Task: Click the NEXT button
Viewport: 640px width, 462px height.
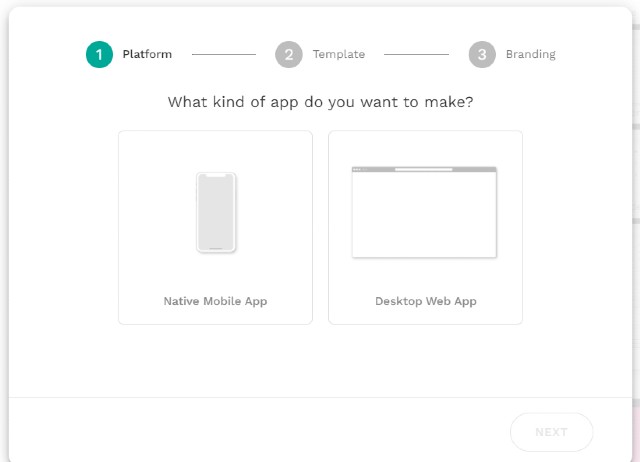Action: tap(551, 432)
